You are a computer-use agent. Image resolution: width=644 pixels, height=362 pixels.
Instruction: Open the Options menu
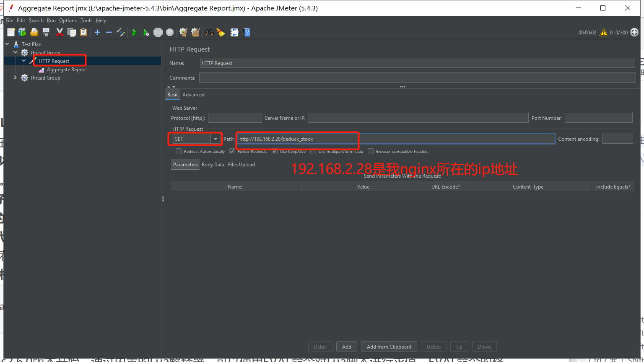point(68,20)
